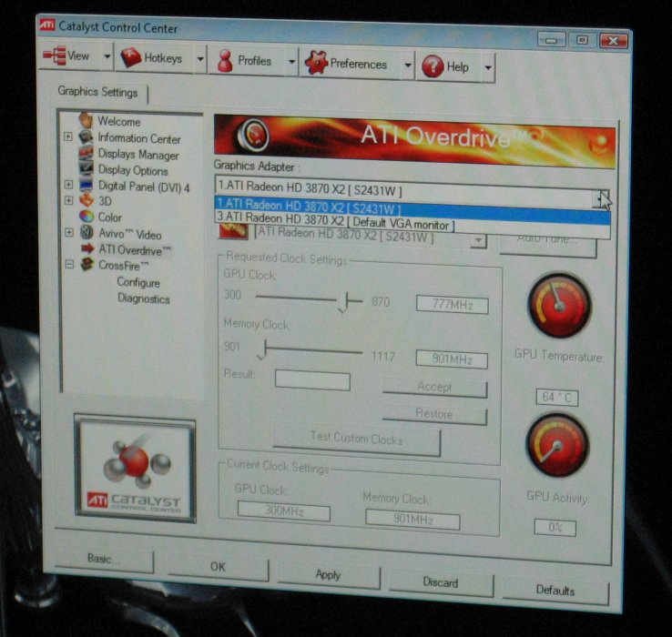Click the Defaults button
The image size is (672, 637).
pyautogui.click(x=555, y=591)
